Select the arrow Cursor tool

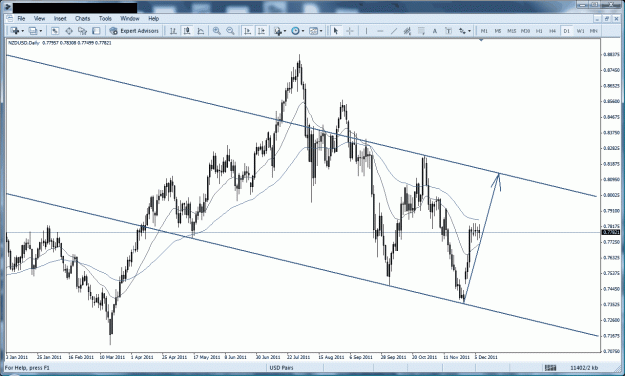click(336, 31)
